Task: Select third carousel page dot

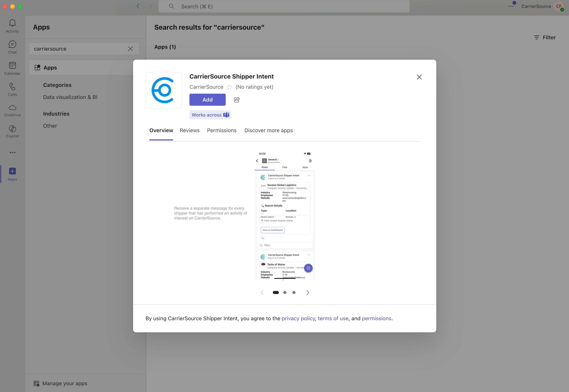Action: point(294,292)
